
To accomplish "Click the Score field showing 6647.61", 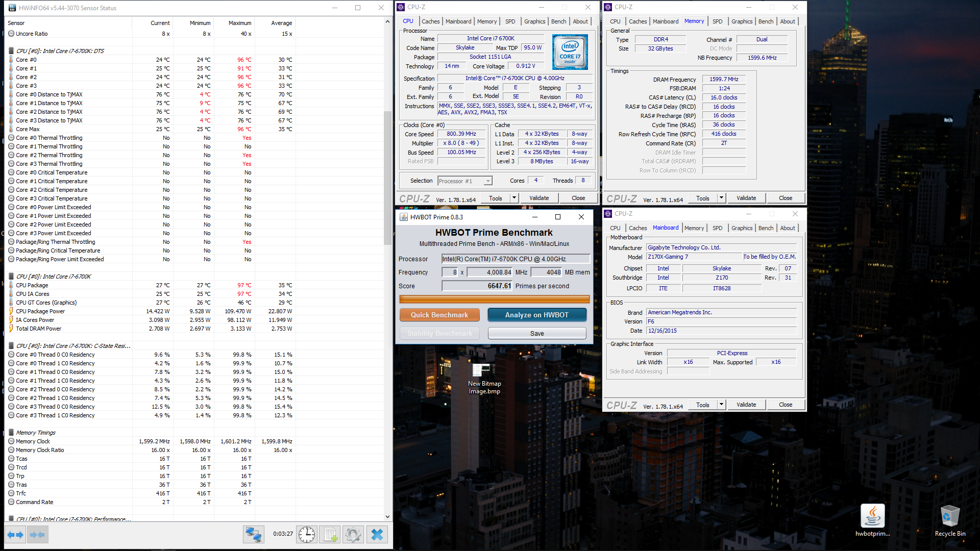I will [x=477, y=286].
